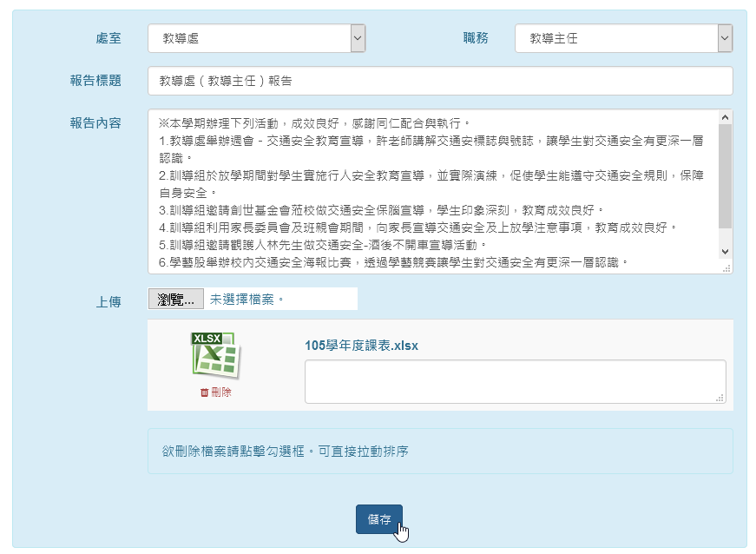Click the 未選擇檔案 file status text
This screenshot has height=554, width=756.
coord(247,300)
